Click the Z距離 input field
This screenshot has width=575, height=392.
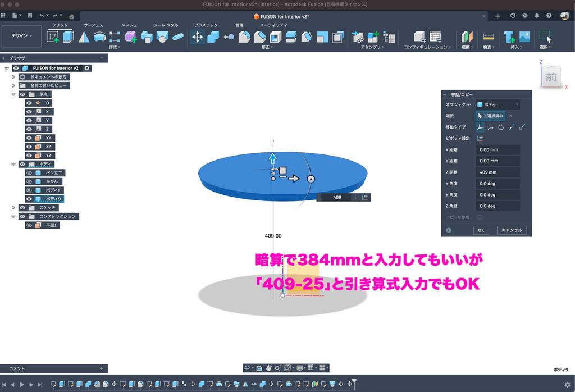(x=497, y=172)
